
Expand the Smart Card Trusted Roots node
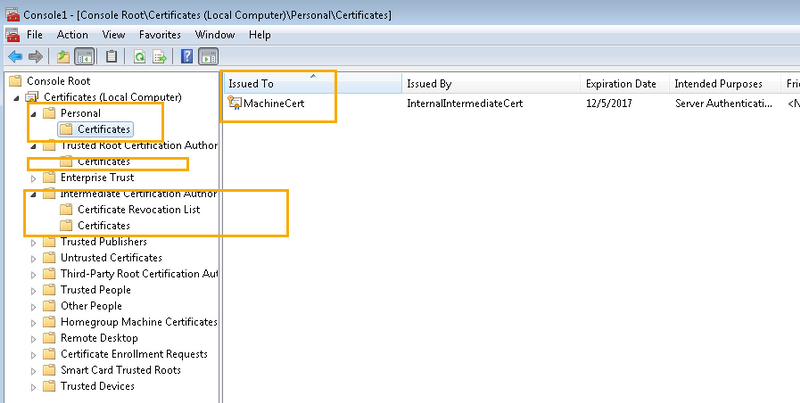pyautogui.click(x=34, y=370)
